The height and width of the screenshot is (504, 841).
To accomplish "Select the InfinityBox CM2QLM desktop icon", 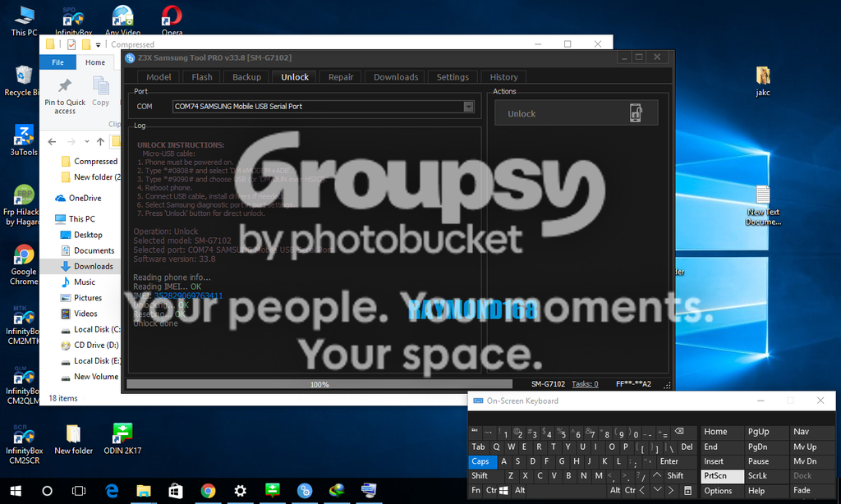I will point(22,385).
